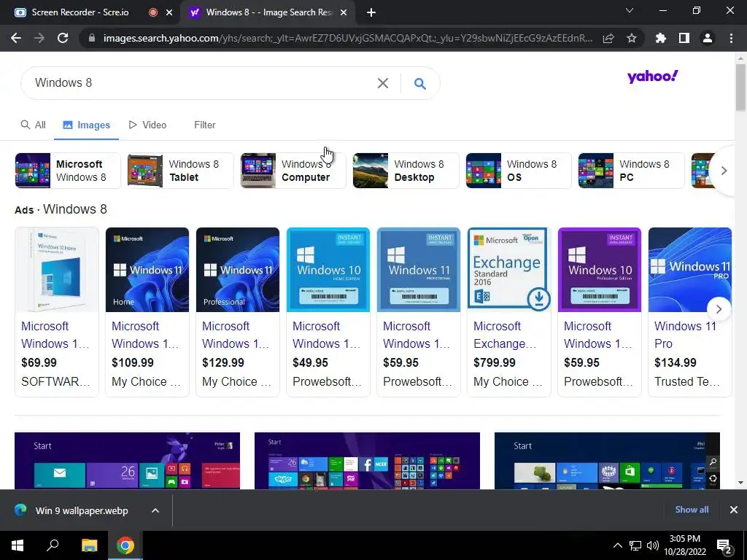Advance the ads carousel with the right arrow

[x=719, y=309]
